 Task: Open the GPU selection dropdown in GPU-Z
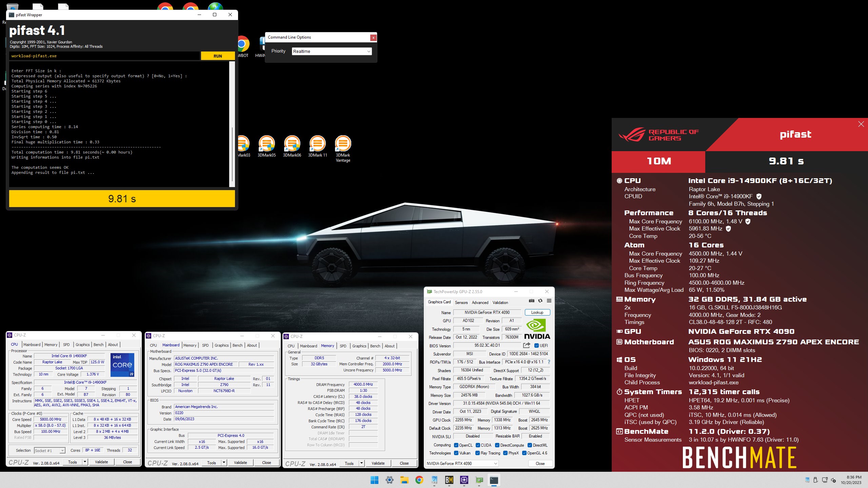(x=462, y=463)
